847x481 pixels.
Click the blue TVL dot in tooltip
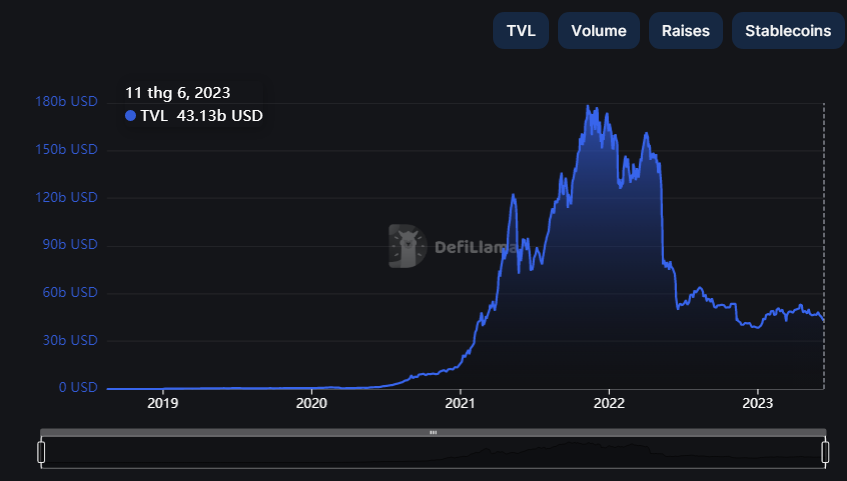pos(130,116)
